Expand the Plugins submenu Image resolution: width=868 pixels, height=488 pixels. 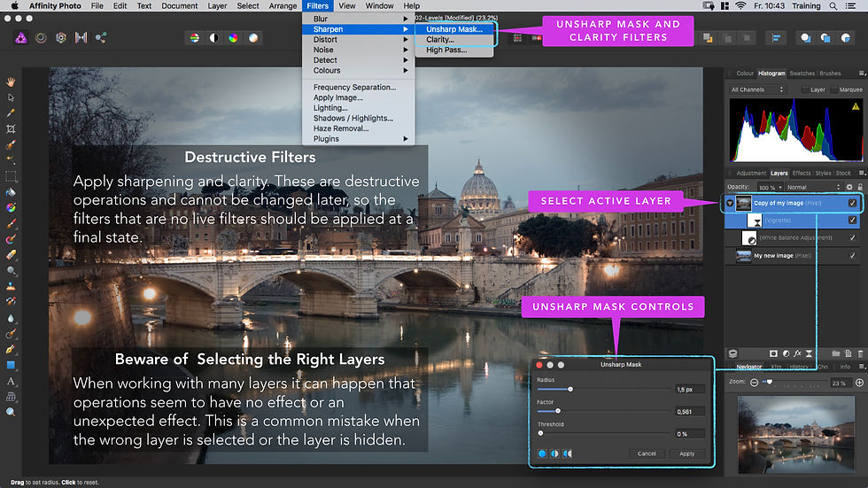(x=358, y=139)
